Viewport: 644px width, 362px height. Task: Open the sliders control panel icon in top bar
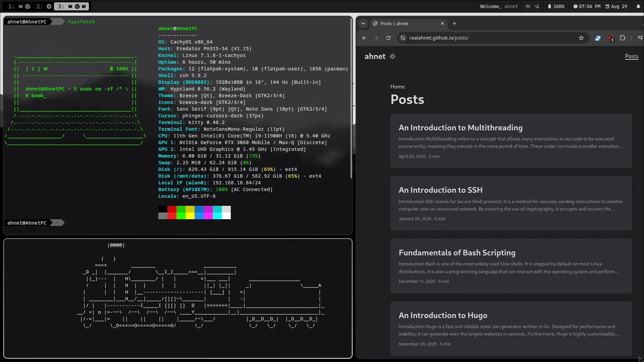click(528, 6)
